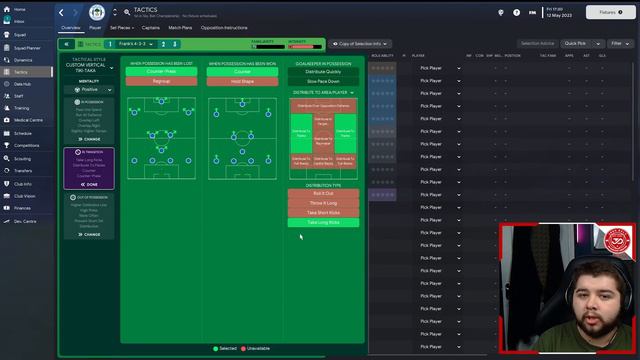Open the Data Hub sidebar icon

(x=7, y=84)
